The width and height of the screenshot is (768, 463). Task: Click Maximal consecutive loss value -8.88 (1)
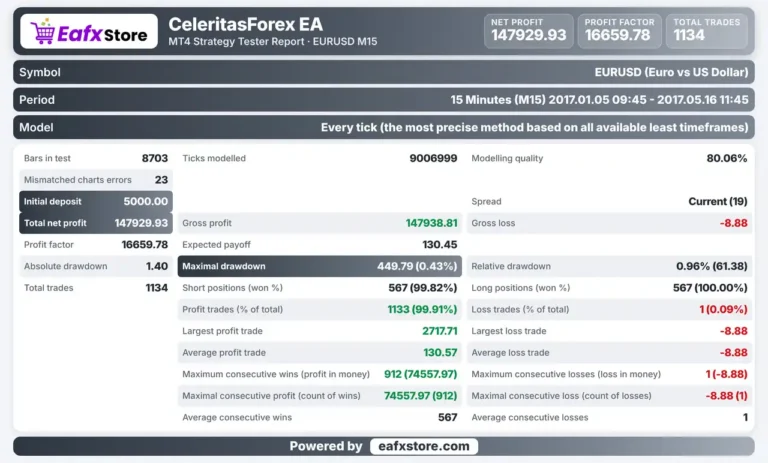[x=726, y=395]
